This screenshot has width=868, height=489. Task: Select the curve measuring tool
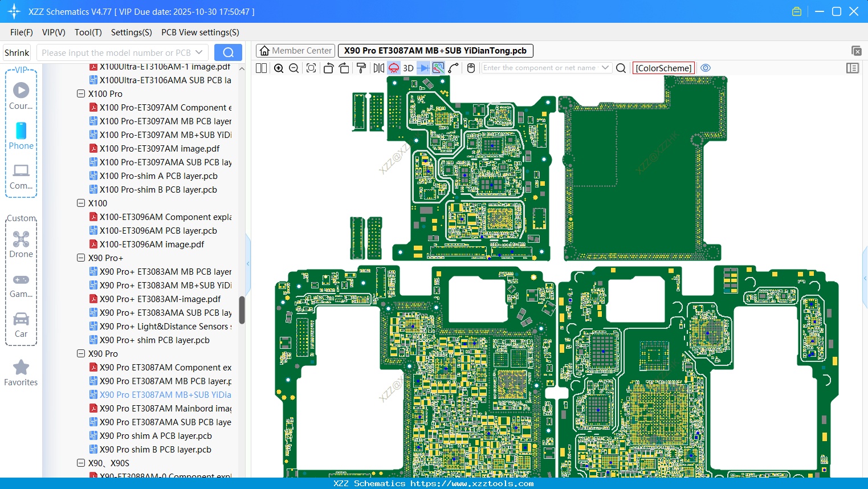click(454, 68)
